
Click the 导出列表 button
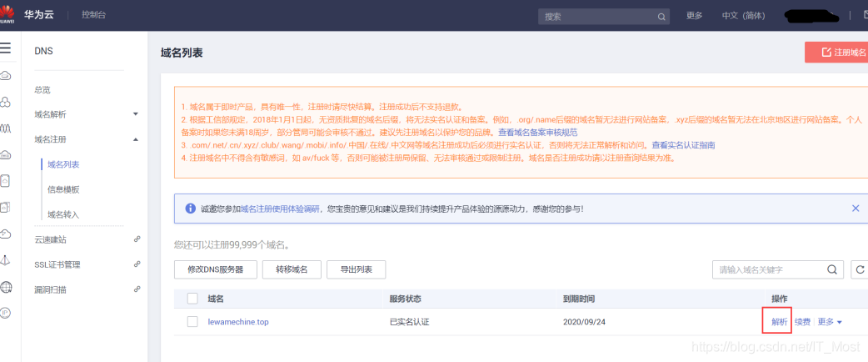(356, 269)
